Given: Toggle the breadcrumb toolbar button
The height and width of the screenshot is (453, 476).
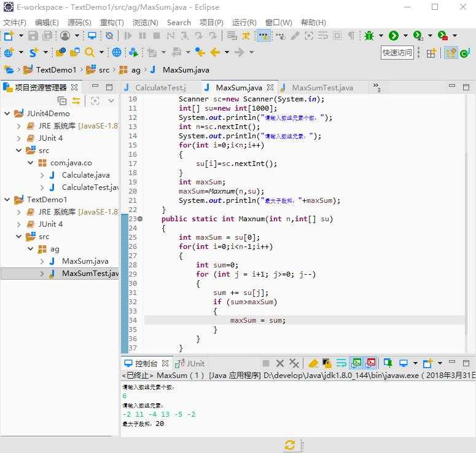Looking at the screenshot, I should point(264,36).
